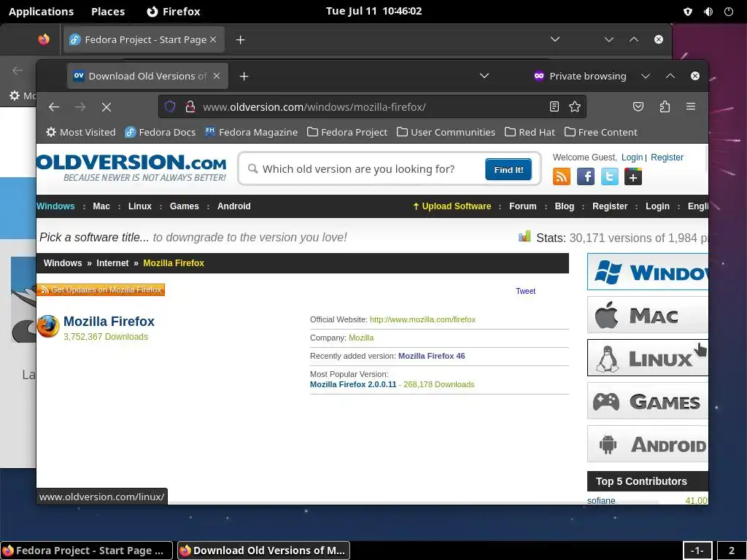This screenshot has width=747, height=560.
Task: Open the User Communities bookmarks folder
Action: (446, 132)
